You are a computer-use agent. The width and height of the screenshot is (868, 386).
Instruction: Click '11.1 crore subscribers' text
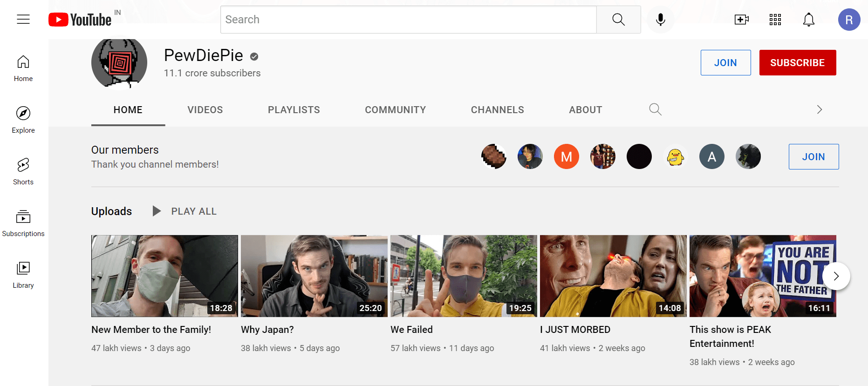click(x=212, y=73)
